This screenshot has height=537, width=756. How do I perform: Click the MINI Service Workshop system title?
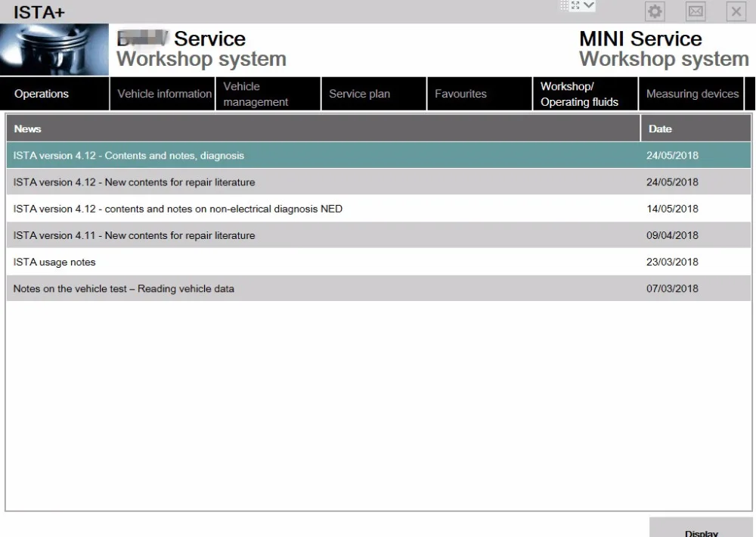point(664,48)
